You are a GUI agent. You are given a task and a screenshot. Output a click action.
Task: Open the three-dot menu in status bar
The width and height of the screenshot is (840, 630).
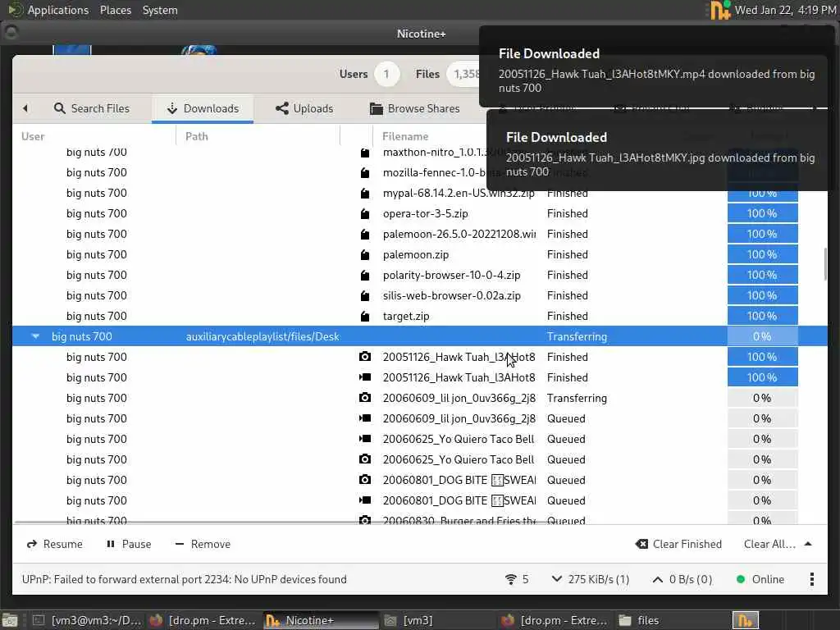(811, 579)
